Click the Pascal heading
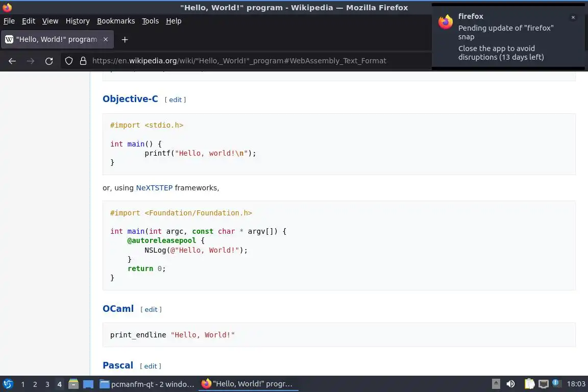Screen dimensions: 588x392 click(118, 365)
